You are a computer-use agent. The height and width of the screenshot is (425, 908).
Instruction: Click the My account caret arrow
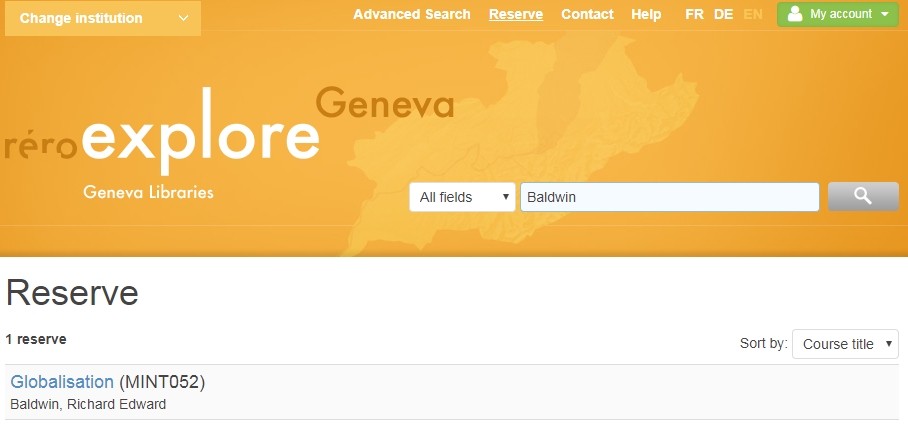pos(884,15)
